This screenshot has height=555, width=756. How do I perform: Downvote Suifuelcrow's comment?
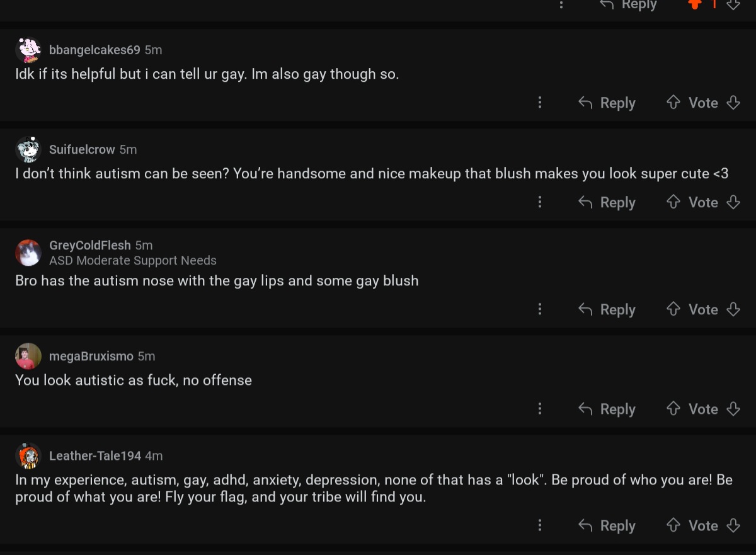733,202
